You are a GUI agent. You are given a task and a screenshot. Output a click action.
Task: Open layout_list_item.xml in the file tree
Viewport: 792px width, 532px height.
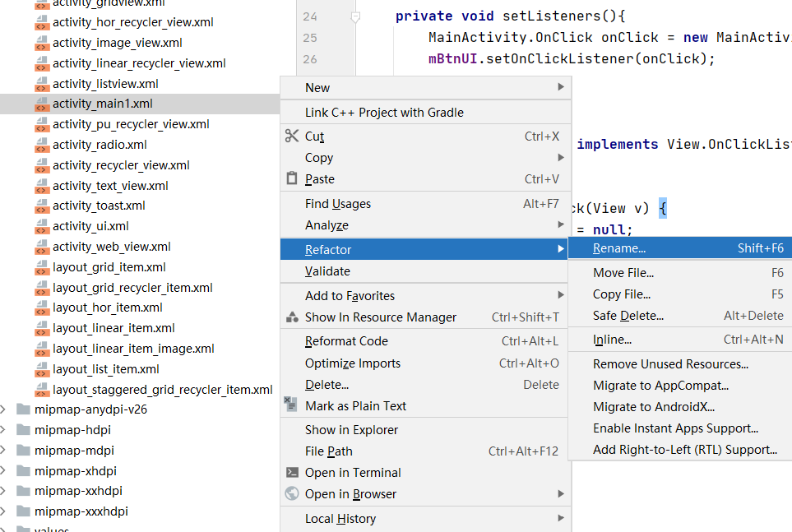point(105,369)
